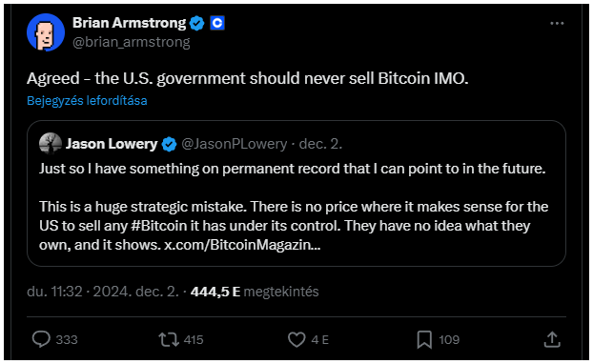The image size is (593, 364).
Task: Bookmark the post with bookmark icon
Action: [424, 339]
